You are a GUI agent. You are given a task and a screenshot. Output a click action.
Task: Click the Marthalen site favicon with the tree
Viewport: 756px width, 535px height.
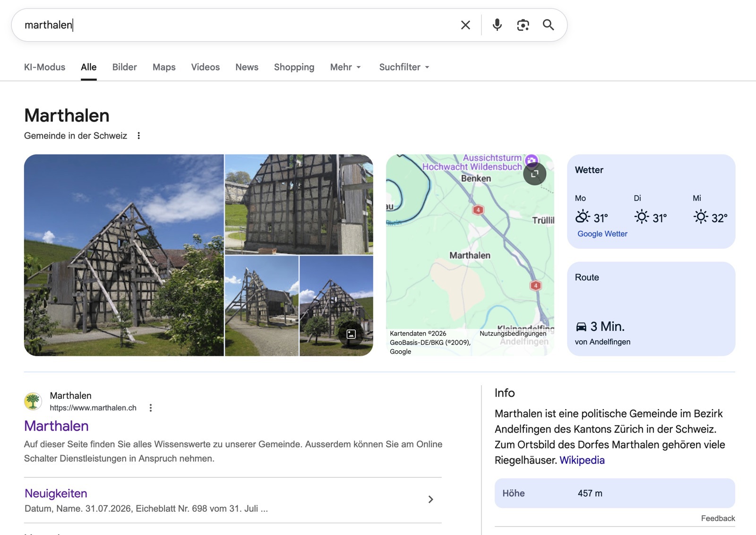33,402
